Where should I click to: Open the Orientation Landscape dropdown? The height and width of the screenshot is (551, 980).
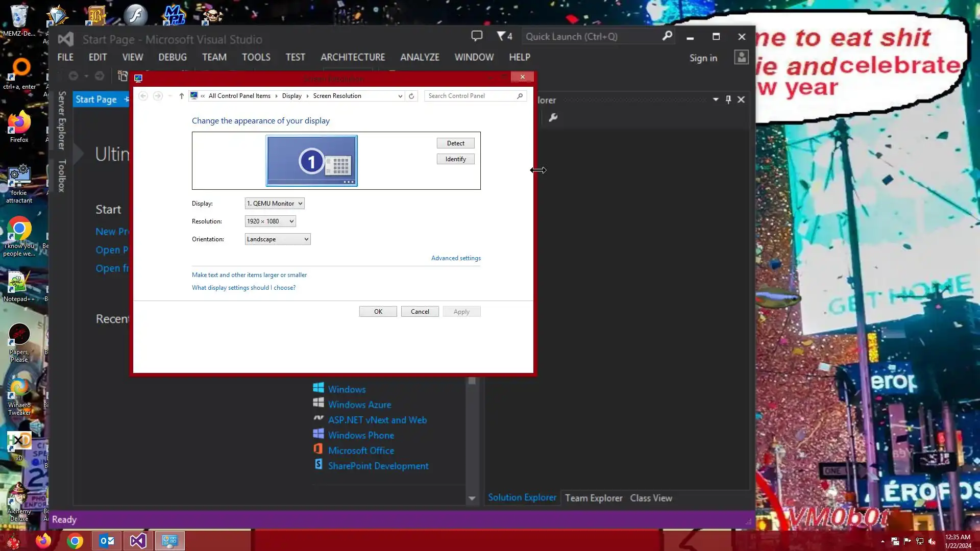277,239
